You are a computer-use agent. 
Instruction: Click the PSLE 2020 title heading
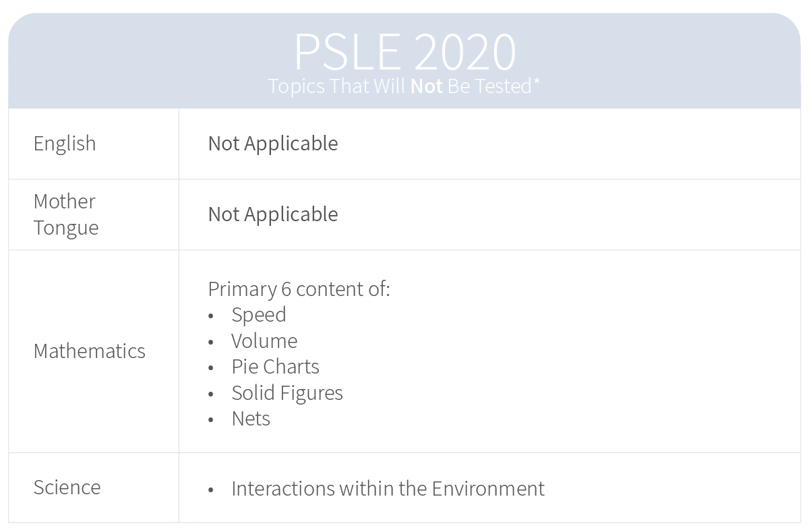coord(404,51)
